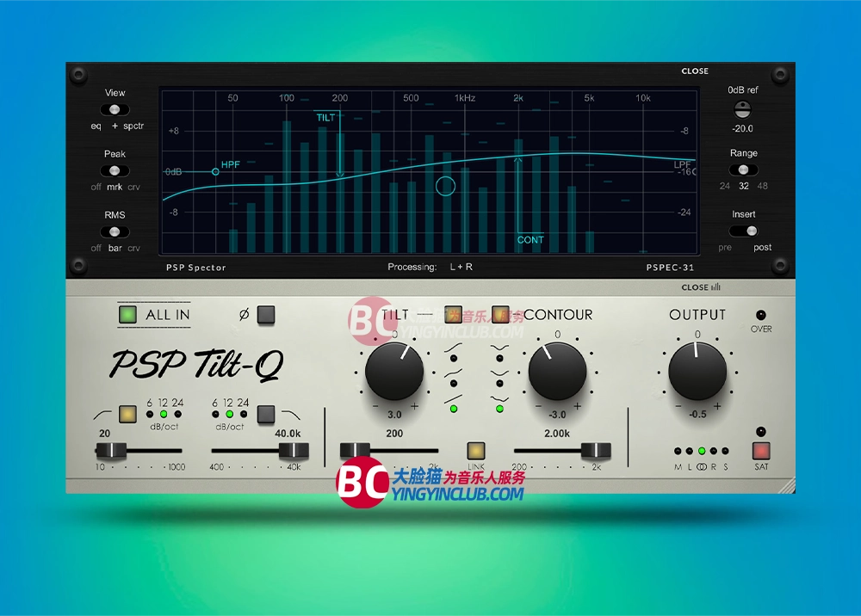Toggle the ALL IN green bypass button
Viewport: 861px width, 616px height.
128,314
